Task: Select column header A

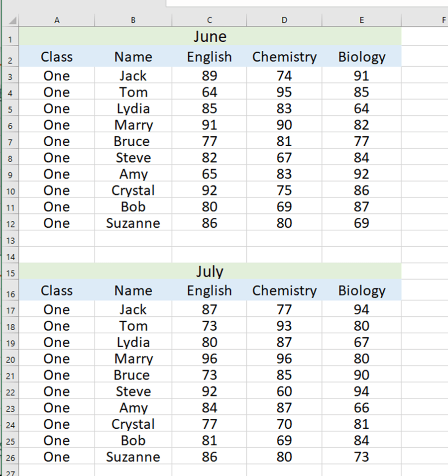Action: [57, 20]
